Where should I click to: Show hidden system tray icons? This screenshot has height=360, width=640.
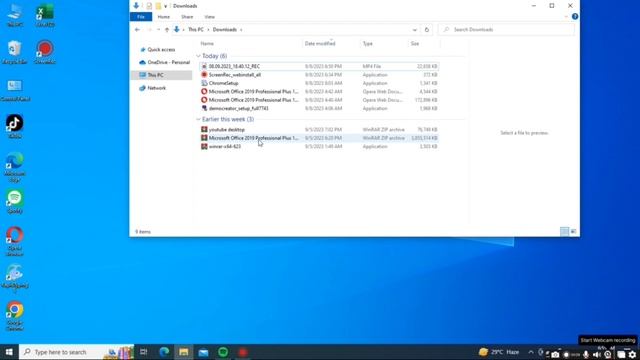(531, 352)
